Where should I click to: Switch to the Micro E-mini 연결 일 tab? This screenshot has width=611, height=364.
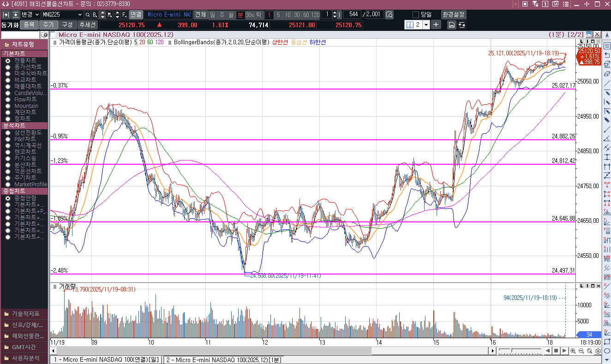[x=106, y=359]
